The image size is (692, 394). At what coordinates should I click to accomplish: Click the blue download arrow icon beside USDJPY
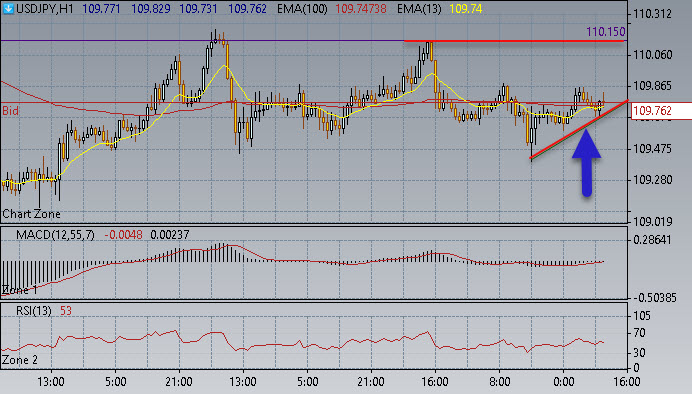click(8, 8)
